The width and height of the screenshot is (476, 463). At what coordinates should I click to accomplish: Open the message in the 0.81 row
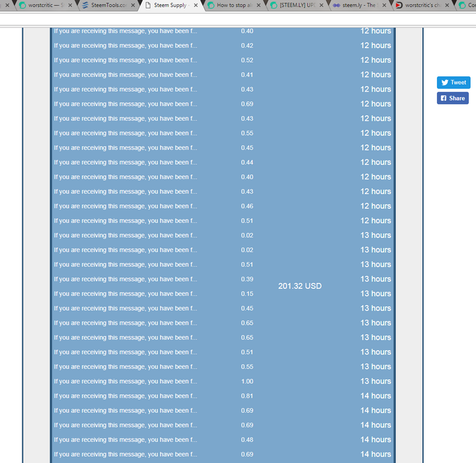tap(125, 396)
